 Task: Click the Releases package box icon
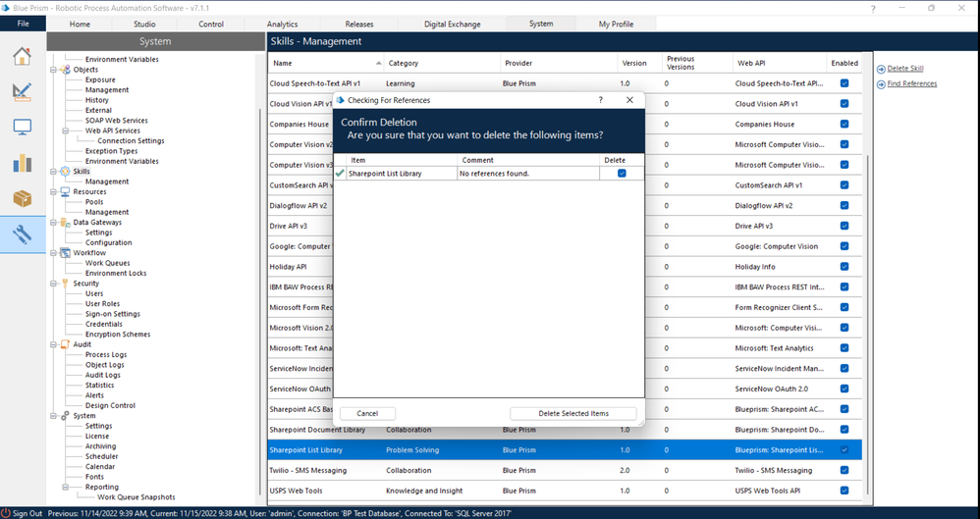tap(22, 198)
